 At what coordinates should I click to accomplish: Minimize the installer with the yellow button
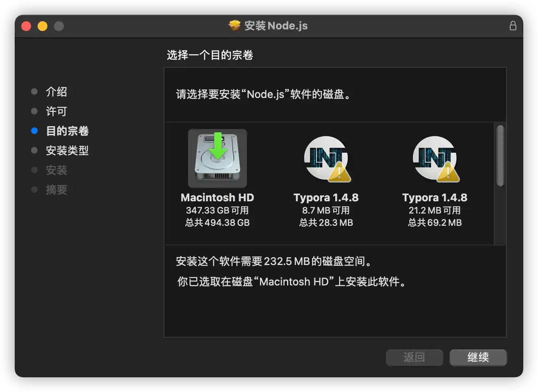[43, 26]
